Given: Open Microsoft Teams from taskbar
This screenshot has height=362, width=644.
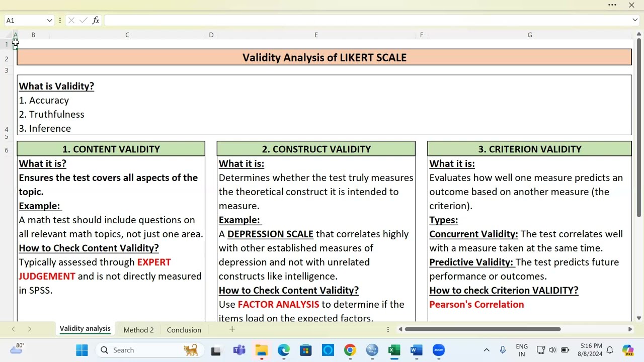Looking at the screenshot, I should (x=239, y=350).
